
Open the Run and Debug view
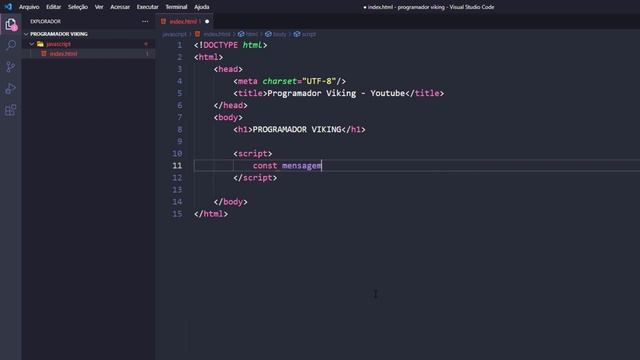click(11, 88)
